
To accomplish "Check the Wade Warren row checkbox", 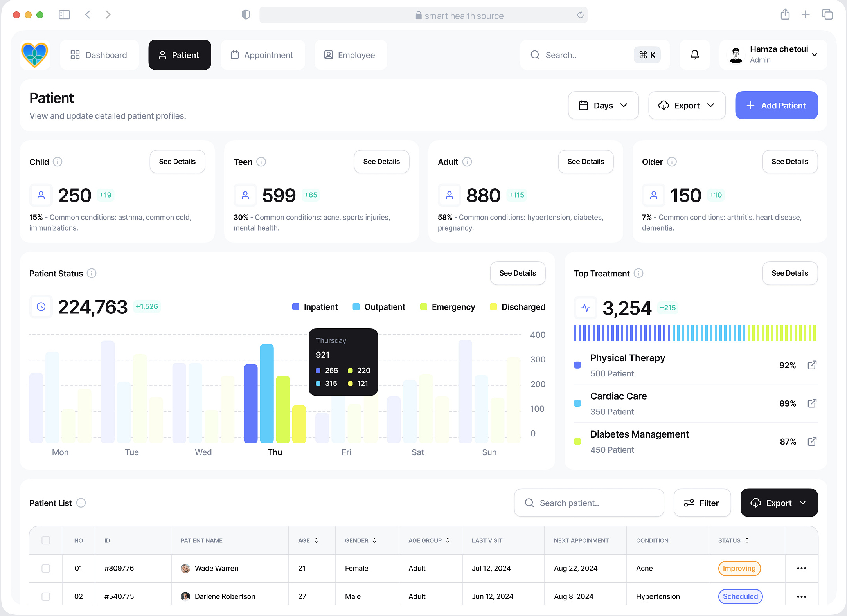I will 46,568.
